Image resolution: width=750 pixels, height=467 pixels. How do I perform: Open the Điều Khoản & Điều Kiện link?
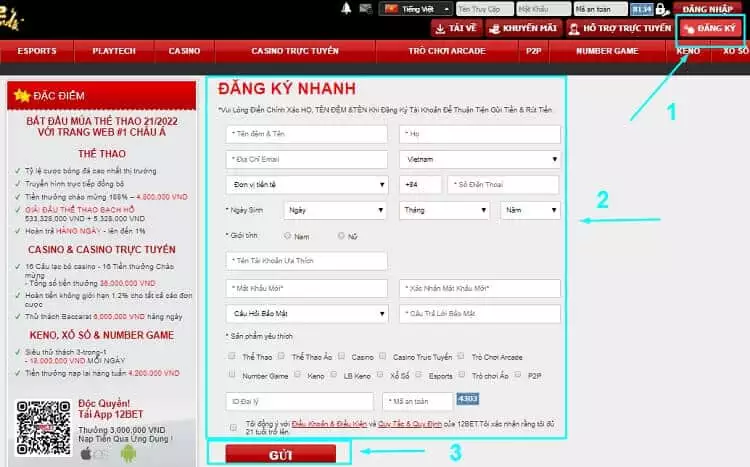coord(329,424)
